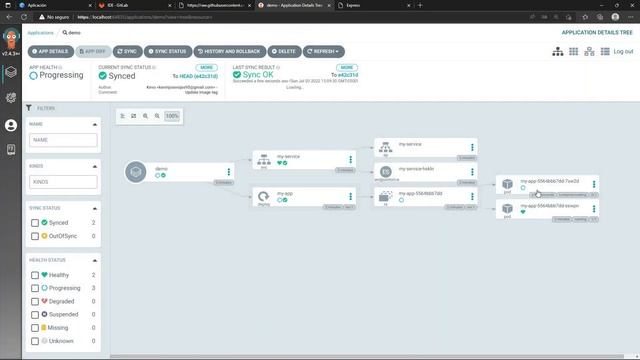Collapse the HEALTH STATUS filter section
This screenshot has height=360, width=640.
click(95, 260)
